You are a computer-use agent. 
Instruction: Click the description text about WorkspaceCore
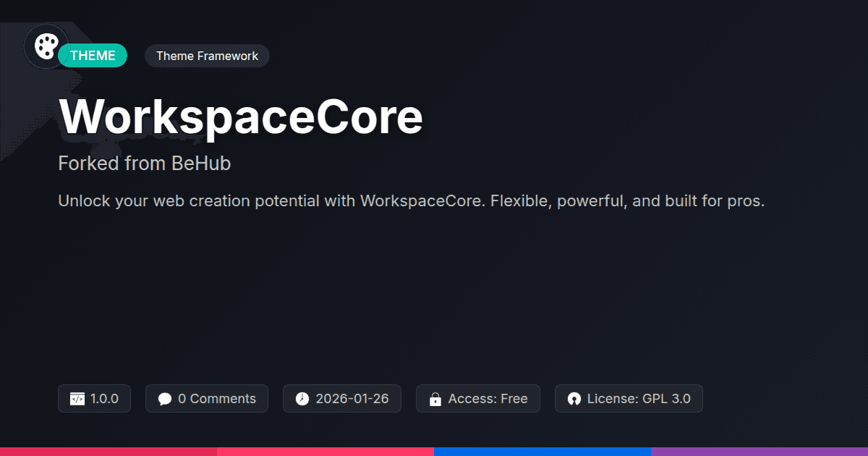click(411, 201)
